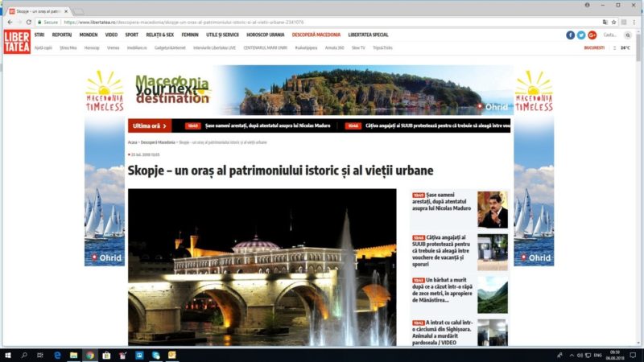Open Microsoft Store from taskbar
Screen dimensions: 644x362
(x=106, y=355)
